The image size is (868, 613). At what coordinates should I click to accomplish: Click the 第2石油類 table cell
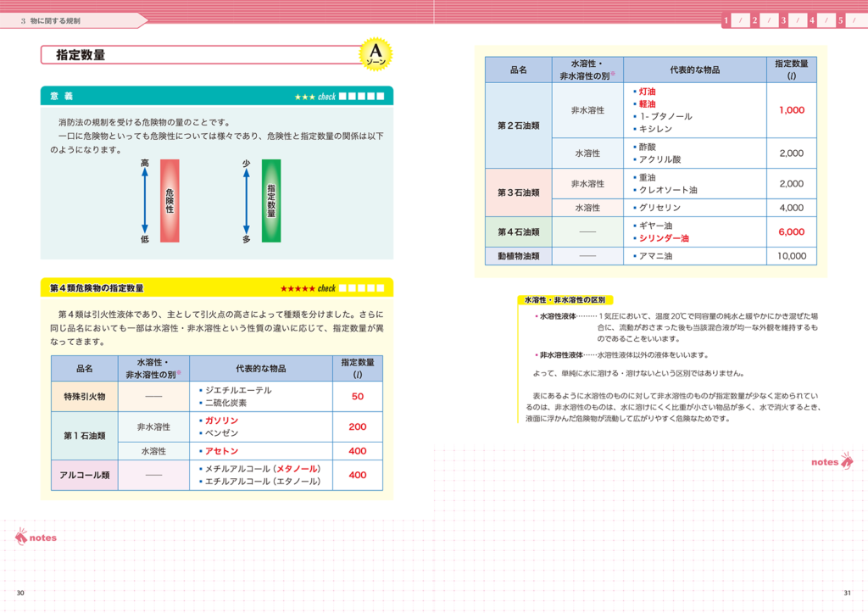(x=519, y=125)
